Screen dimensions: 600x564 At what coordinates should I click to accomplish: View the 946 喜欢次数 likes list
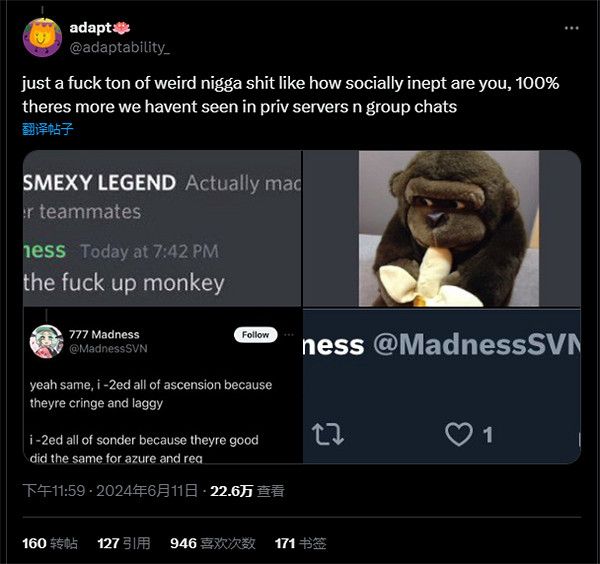[x=213, y=543]
